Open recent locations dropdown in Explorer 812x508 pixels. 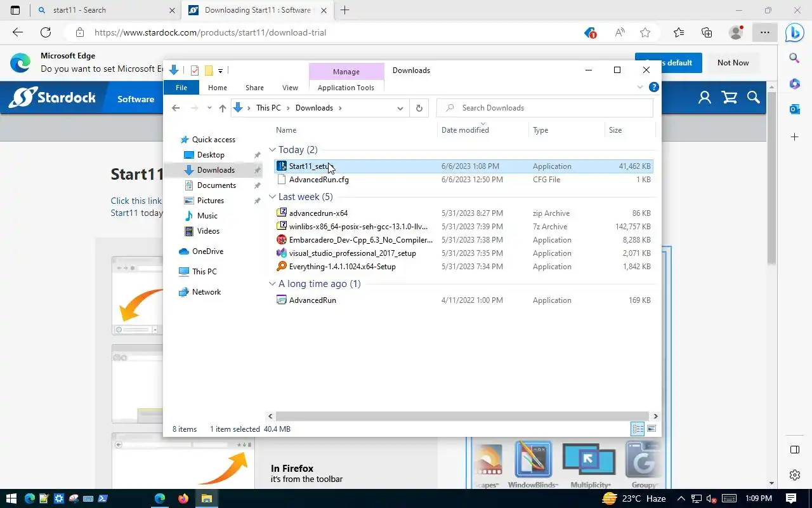(x=209, y=108)
